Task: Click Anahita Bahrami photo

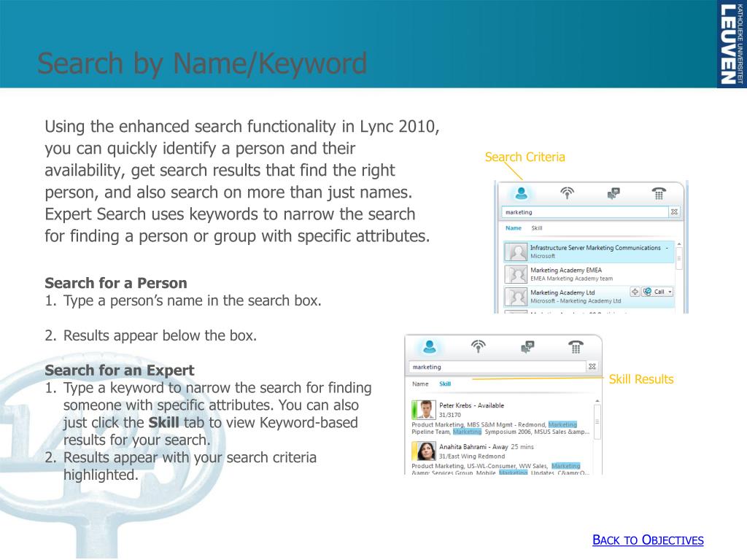Action: tap(425, 451)
